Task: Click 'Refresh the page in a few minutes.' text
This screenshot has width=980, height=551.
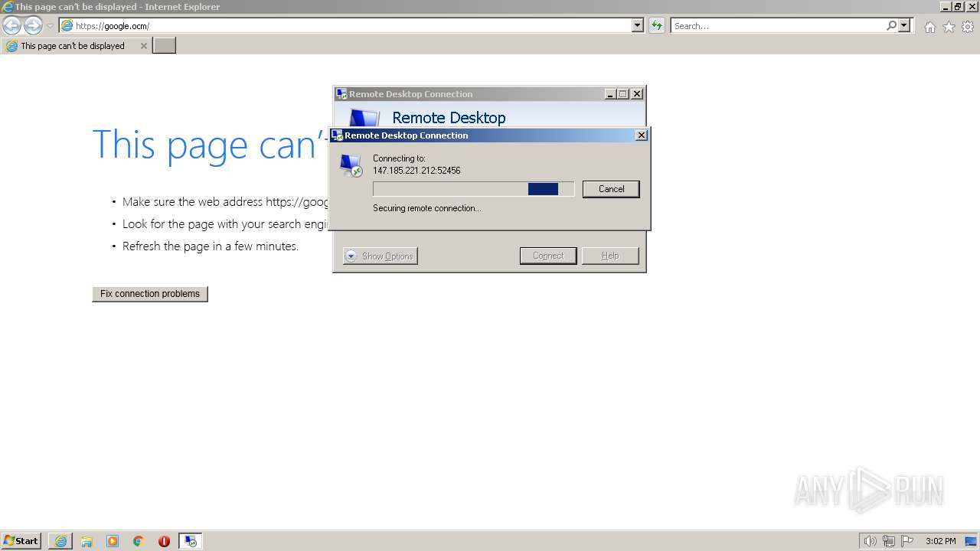Action: point(211,246)
